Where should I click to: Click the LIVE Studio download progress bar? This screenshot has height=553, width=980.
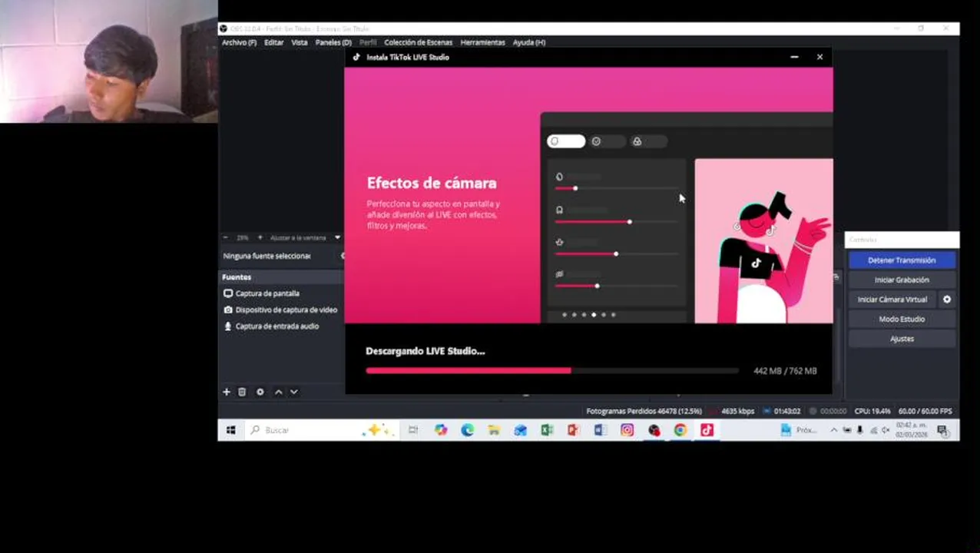[552, 371]
